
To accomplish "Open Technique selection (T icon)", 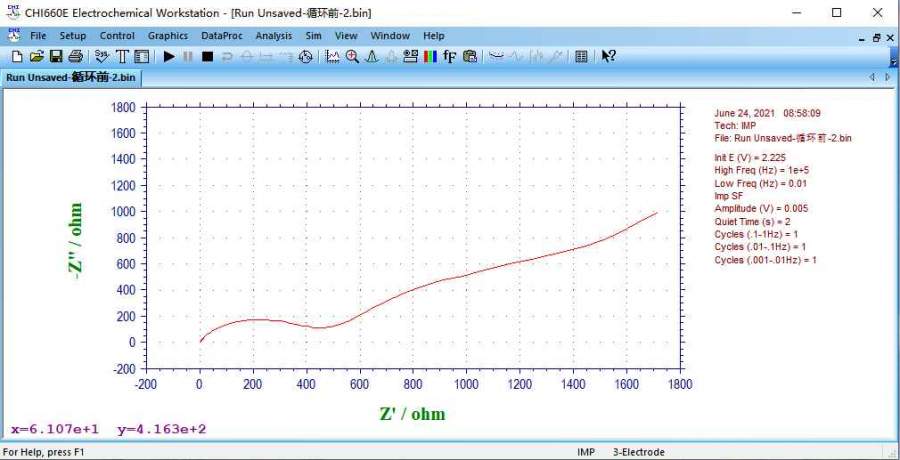I will tap(123, 57).
